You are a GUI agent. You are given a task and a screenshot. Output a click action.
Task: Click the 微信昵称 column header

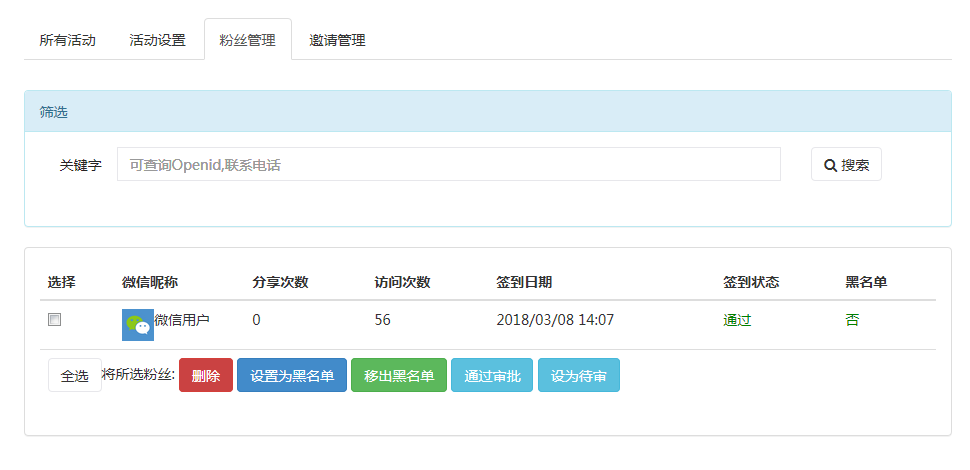pos(150,283)
